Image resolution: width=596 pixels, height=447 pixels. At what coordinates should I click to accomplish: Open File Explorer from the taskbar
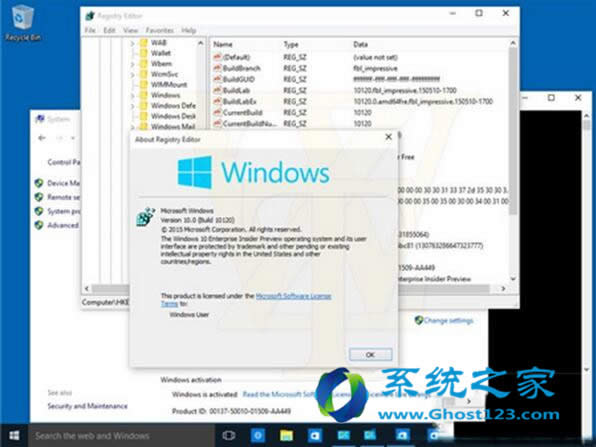pos(286,436)
